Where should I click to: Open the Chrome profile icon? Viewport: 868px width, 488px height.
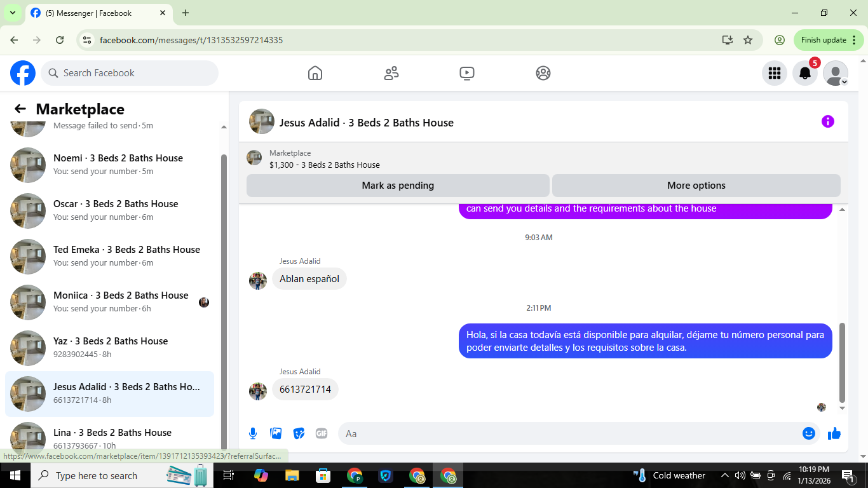(x=780, y=40)
